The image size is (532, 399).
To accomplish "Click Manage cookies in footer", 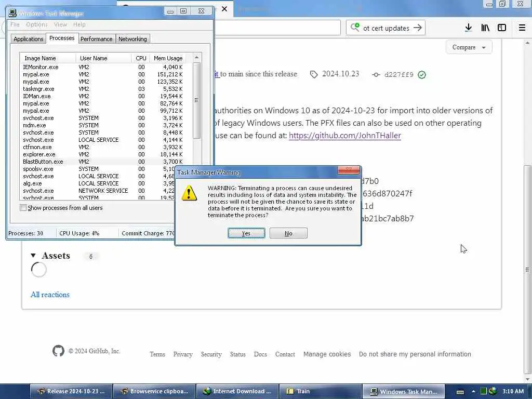I will (x=327, y=354).
